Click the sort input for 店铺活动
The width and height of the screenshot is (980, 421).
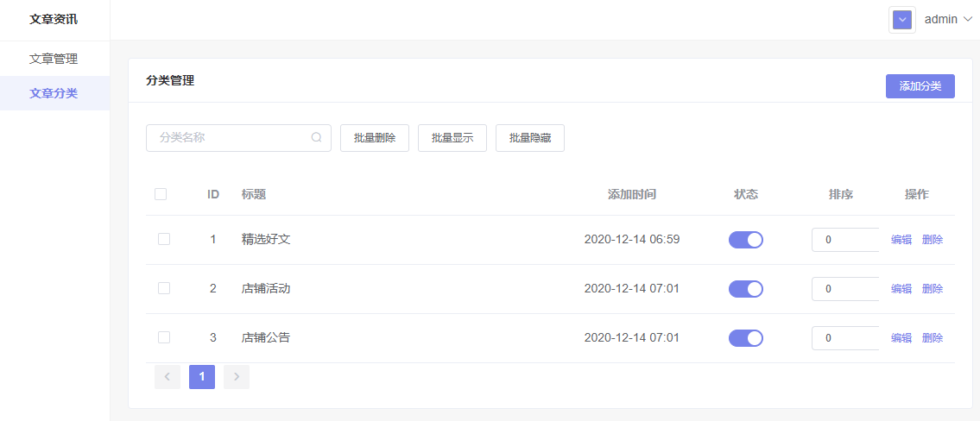845,289
